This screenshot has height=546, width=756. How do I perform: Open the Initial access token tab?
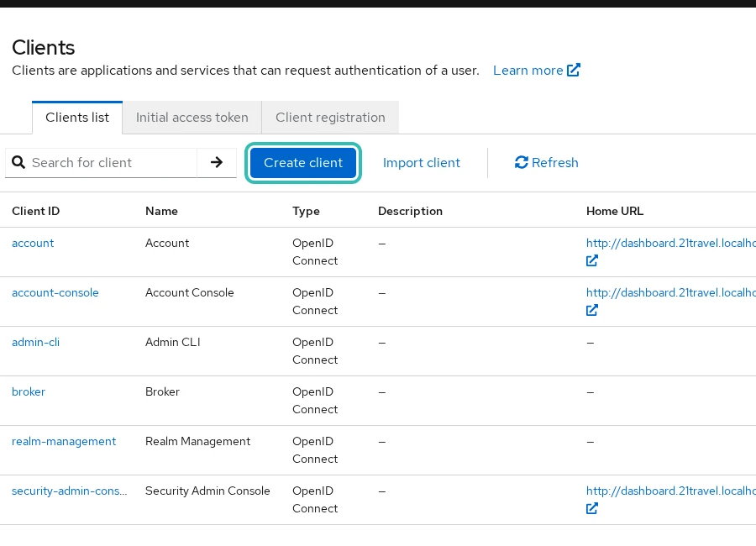[192, 118]
